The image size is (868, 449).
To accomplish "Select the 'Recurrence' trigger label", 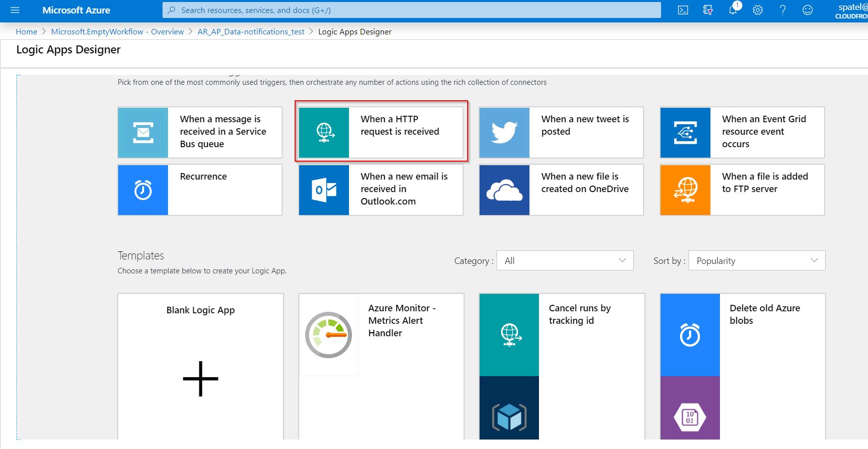I will point(203,177).
